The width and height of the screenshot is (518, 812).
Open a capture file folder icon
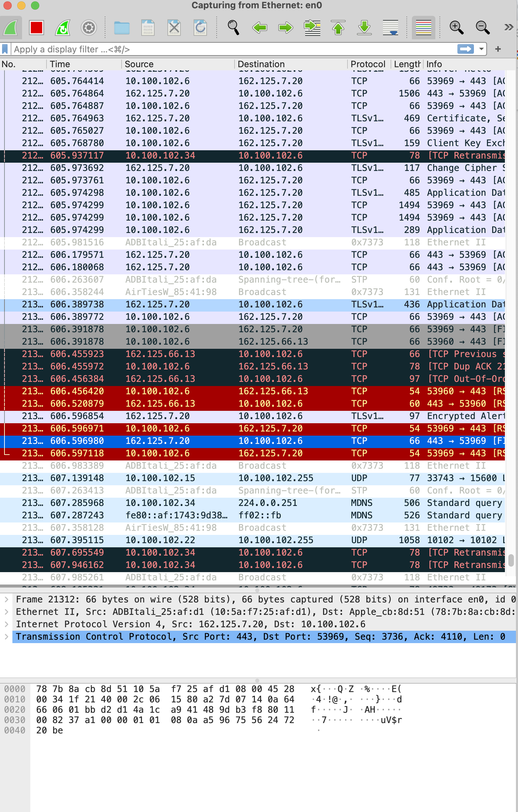click(x=122, y=28)
